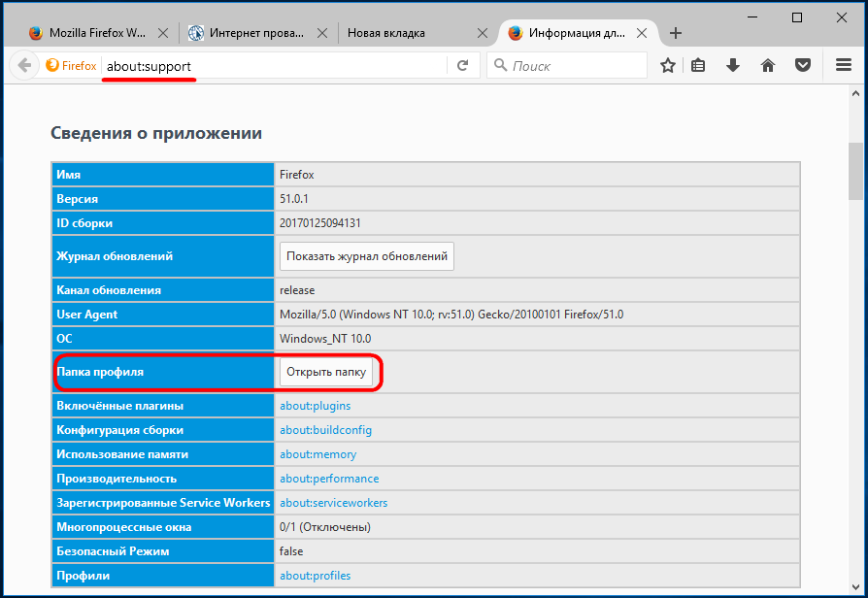
Task: Click the 0/1 (Отключены) value
Action: click(325, 527)
